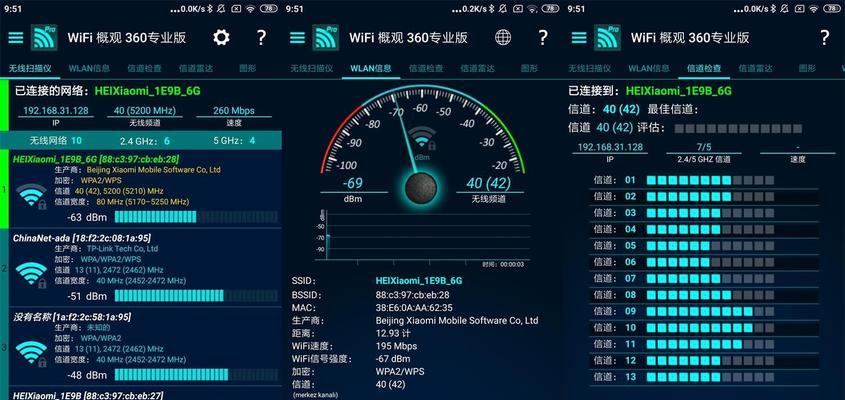This screenshot has width=845, height=400.
Task: Tap help question mark on 无线扫描仪 screen
Action: pyautogui.click(x=261, y=38)
